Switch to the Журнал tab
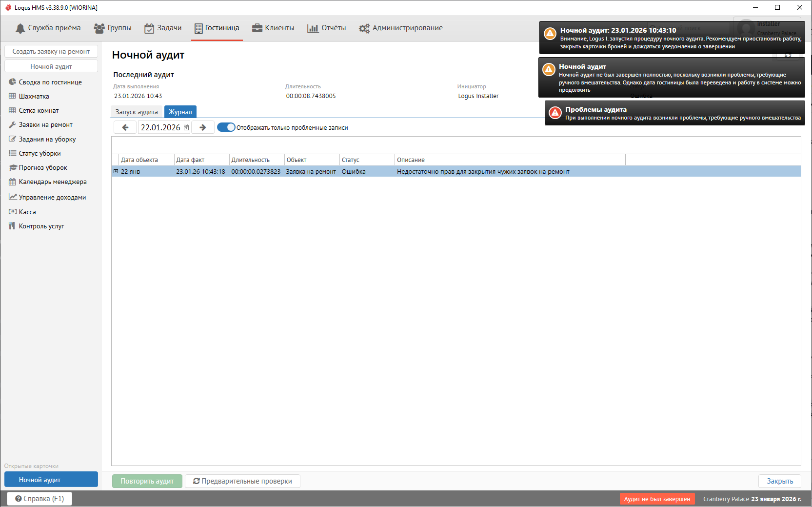This screenshot has width=812, height=507. coord(180,112)
